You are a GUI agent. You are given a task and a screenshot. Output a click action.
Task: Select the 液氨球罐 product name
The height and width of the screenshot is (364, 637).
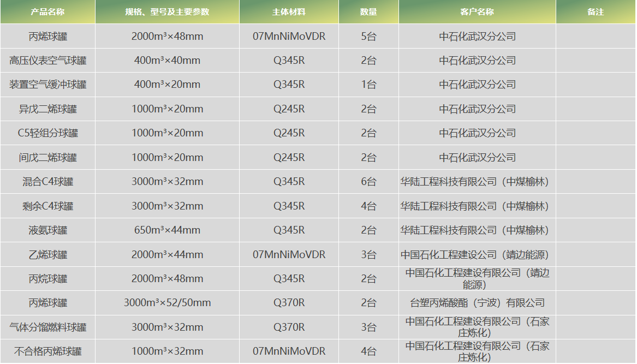point(47,230)
